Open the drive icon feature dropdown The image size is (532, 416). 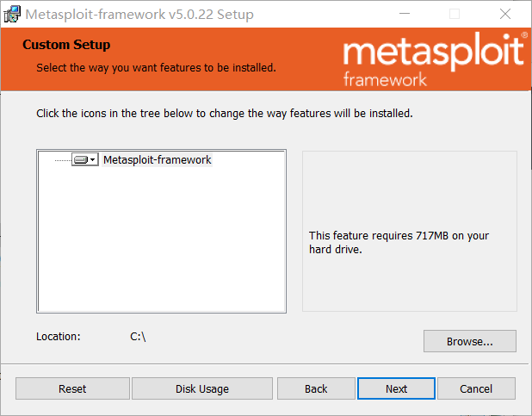click(84, 160)
